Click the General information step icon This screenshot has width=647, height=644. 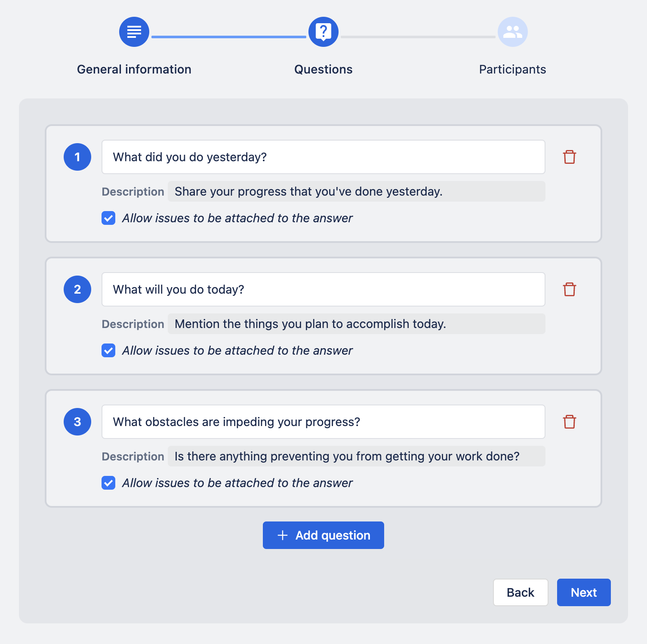pos(134,32)
